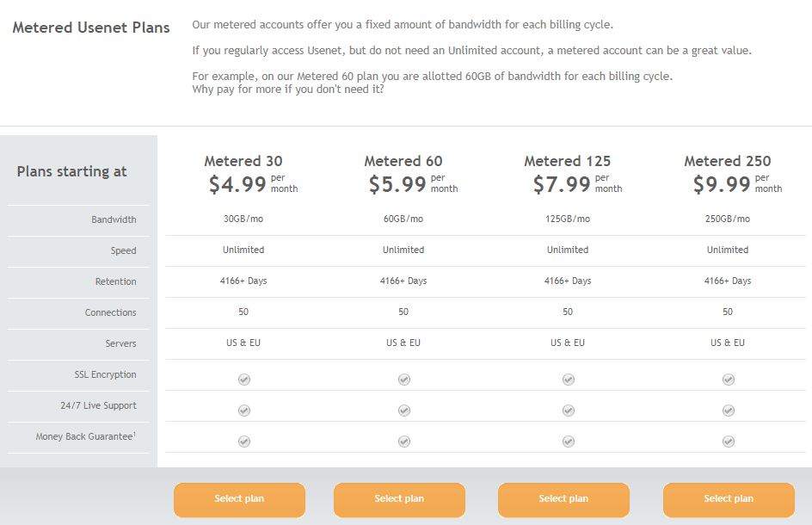Image resolution: width=812 pixels, height=525 pixels.
Task: Click 24/7 Live Support checkmark for Metered 125
Action: [569, 411]
